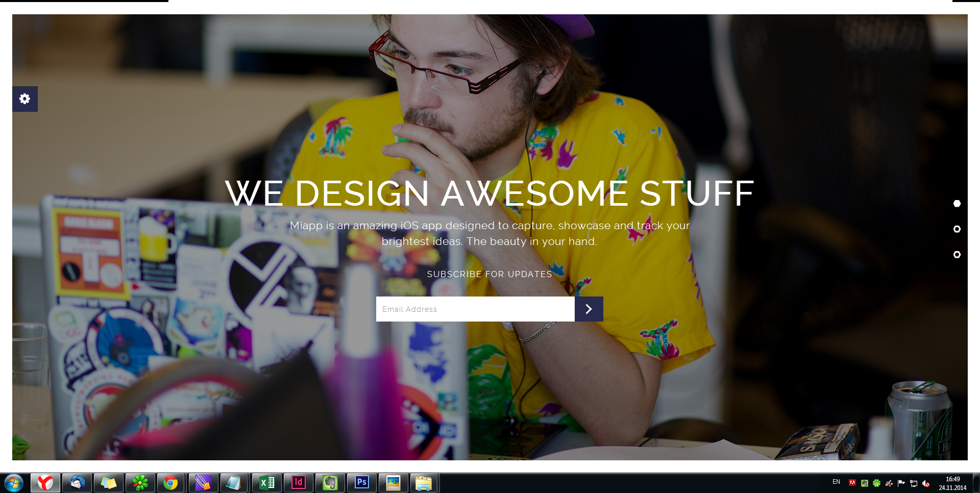Image resolution: width=980 pixels, height=493 pixels.
Task: Click the WE DESIGN AWESOME STUFF headline
Action: 489,193
